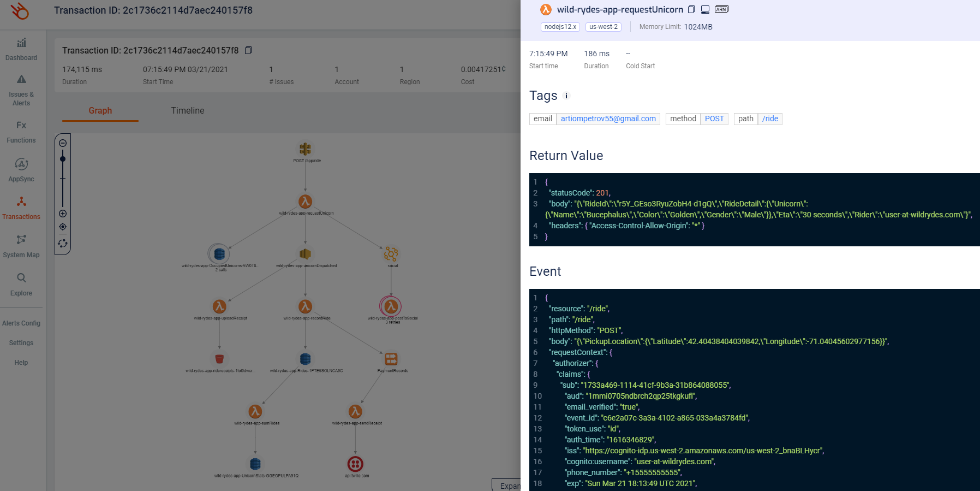The height and width of the screenshot is (491, 980).
Task: Go to Functions in the sidebar
Action: (x=21, y=132)
